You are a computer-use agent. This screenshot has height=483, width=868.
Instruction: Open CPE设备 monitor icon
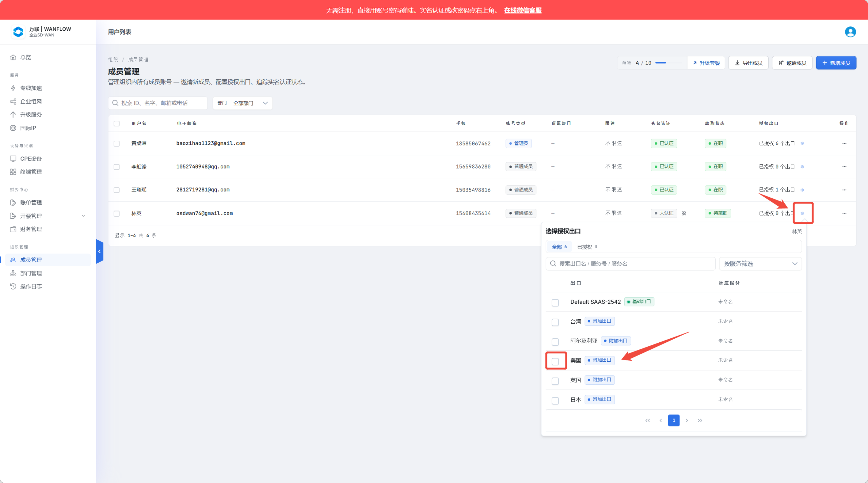pos(13,159)
